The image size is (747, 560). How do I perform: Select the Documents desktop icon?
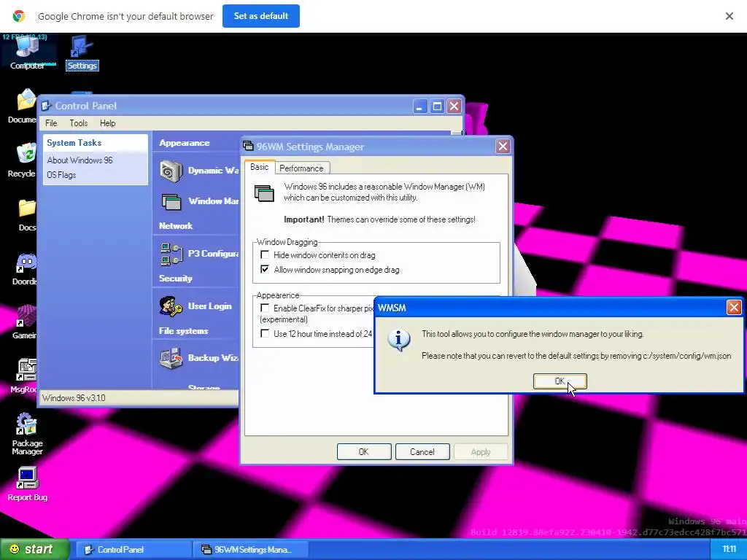tap(22, 106)
